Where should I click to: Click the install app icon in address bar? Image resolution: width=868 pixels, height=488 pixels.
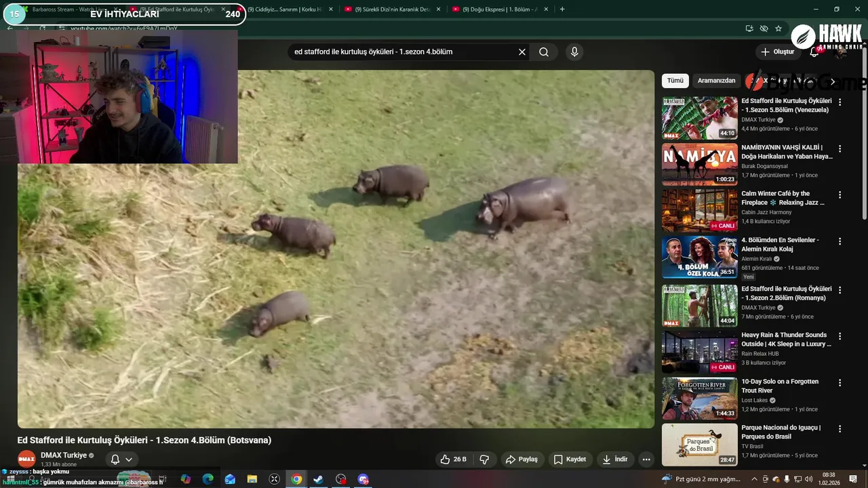pyautogui.click(x=749, y=28)
